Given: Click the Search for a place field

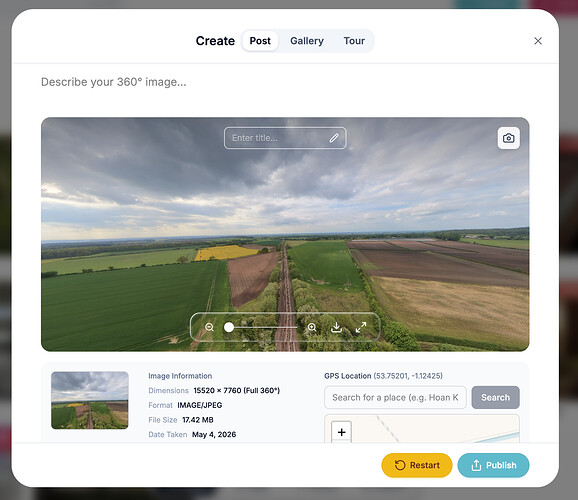Looking at the screenshot, I should point(395,397).
